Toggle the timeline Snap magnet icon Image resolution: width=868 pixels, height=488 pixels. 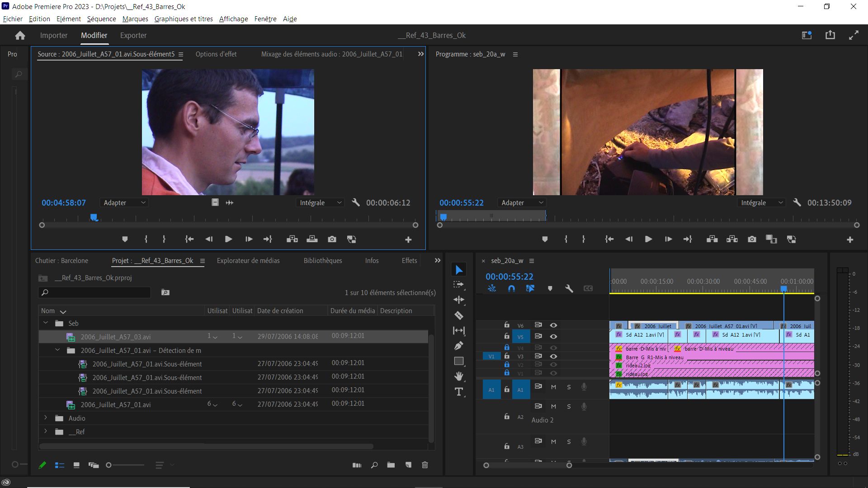[511, 288]
